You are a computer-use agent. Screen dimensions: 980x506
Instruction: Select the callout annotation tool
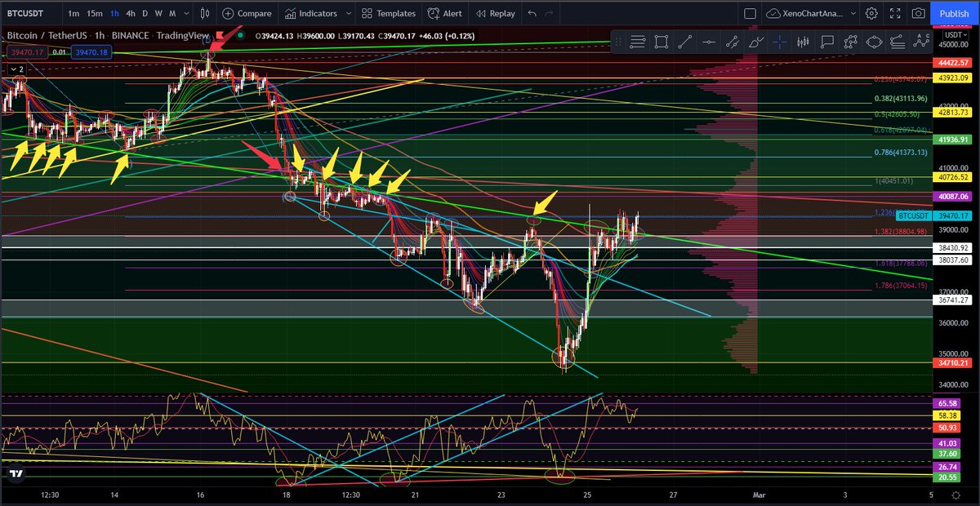point(827,42)
